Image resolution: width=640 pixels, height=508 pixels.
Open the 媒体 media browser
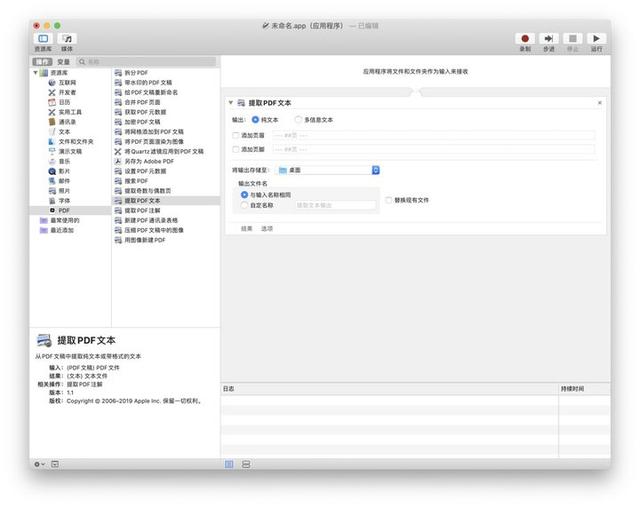click(x=67, y=39)
